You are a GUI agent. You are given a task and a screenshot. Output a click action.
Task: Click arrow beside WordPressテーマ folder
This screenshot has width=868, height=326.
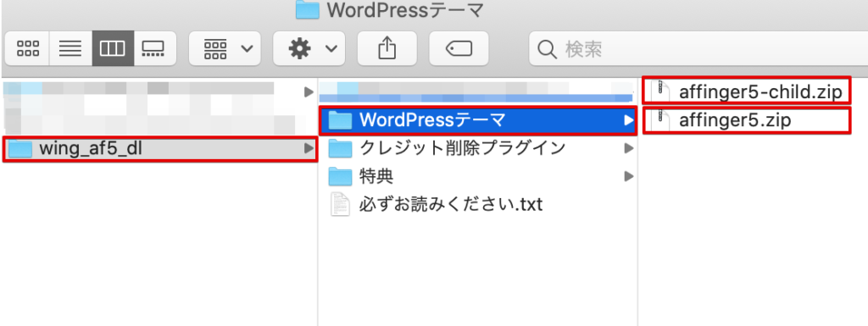(628, 120)
